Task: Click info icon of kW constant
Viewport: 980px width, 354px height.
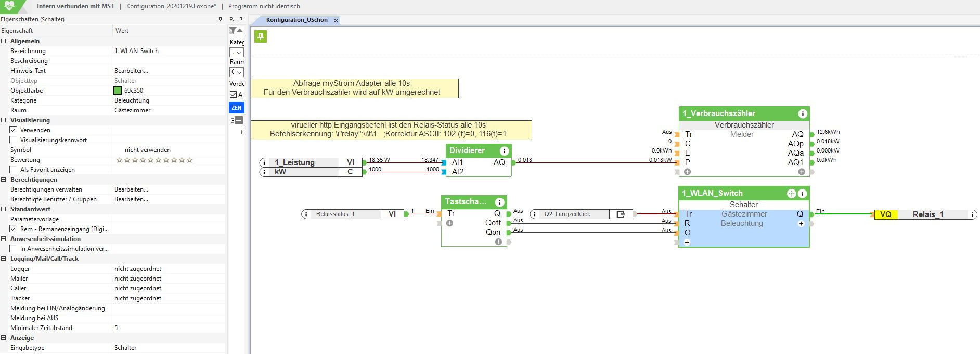Action: pos(264,172)
